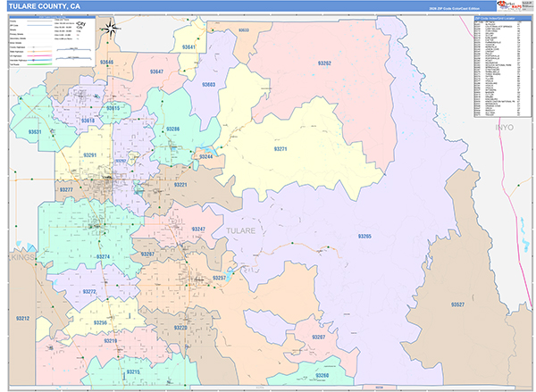This screenshot has height=392, width=536.
Task: Select ZIP code label 93221
Action: point(180,185)
